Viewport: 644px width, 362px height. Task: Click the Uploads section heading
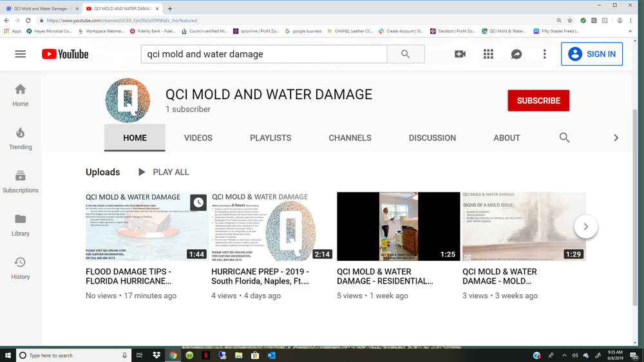coord(102,172)
